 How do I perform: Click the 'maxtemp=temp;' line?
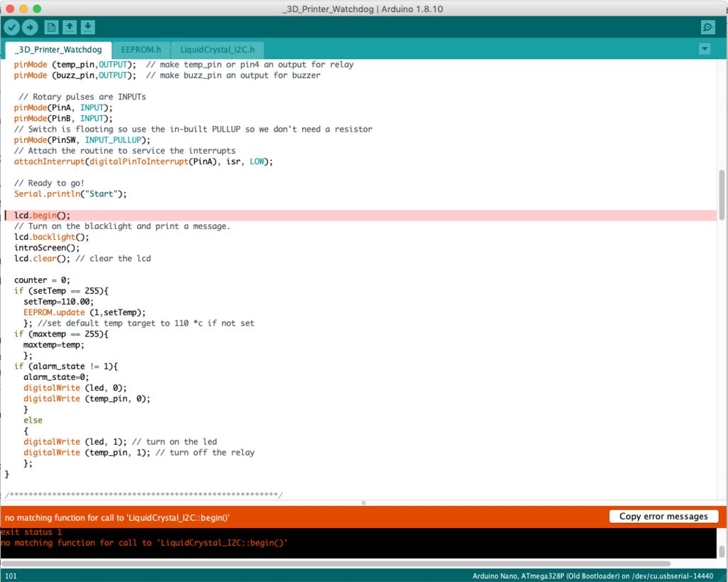point(54,345)
